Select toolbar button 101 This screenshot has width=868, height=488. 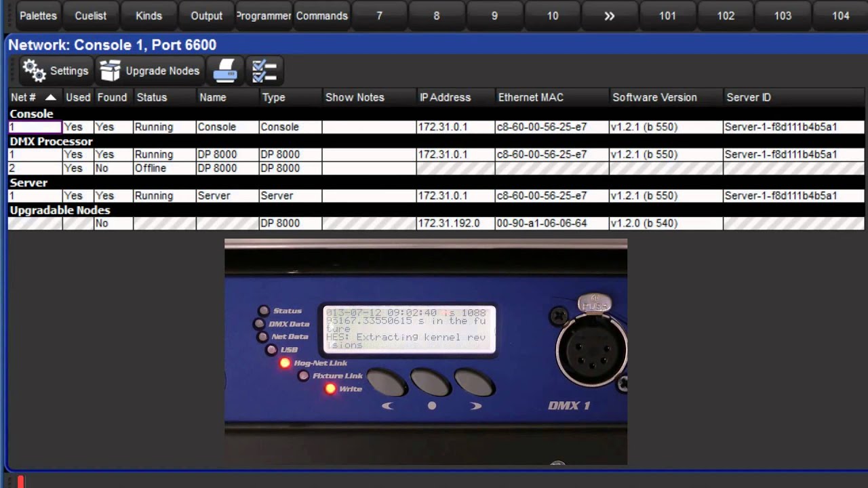click(x=667, y=16)
